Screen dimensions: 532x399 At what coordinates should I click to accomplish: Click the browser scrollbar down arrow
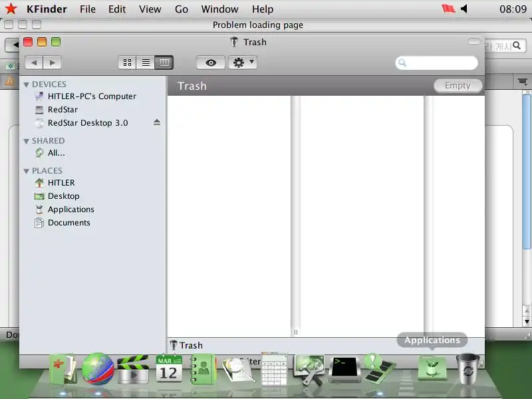click(x=527, y=321)
